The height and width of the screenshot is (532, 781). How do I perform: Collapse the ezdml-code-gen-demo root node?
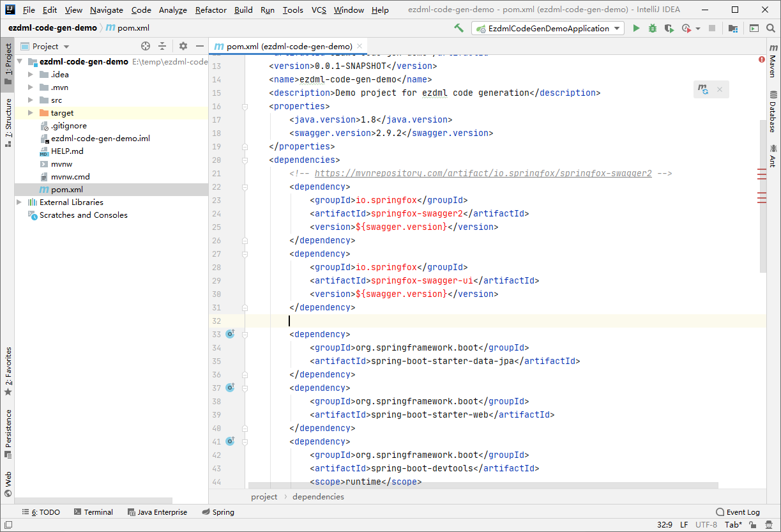pos(20,62)
